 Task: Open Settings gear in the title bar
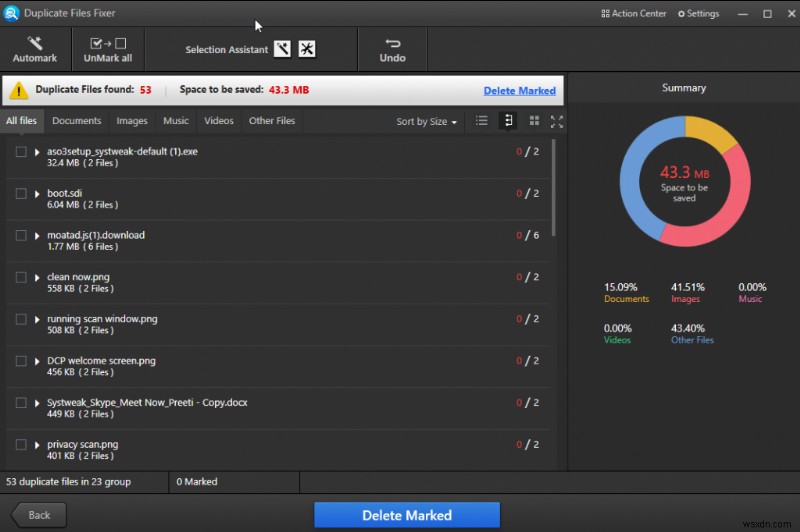pyautogui.click(x=698, y=14)
